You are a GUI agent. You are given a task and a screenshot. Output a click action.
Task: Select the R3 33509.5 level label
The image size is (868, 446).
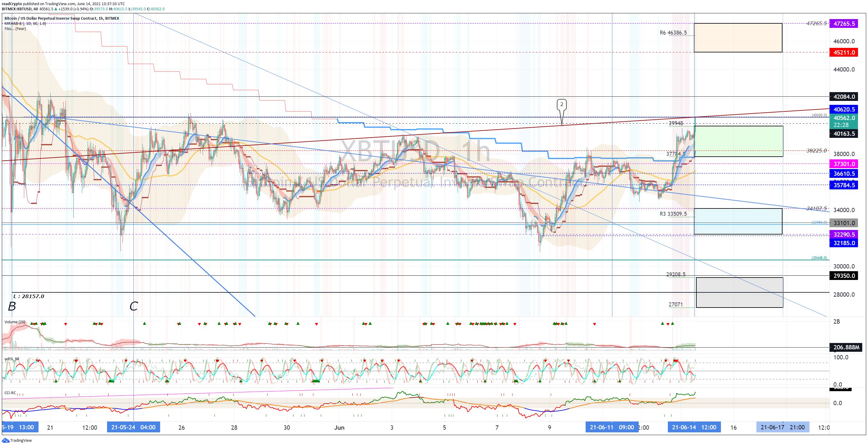(x=673, y=214)
